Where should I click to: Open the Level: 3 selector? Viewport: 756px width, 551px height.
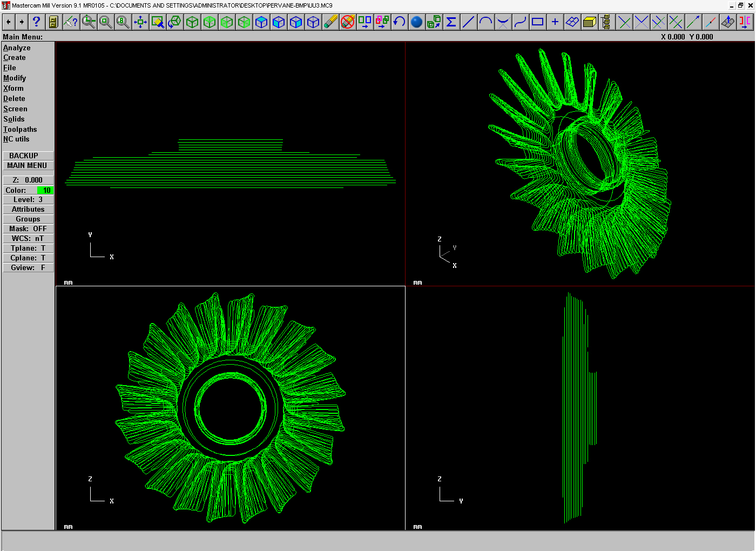pos(28,200)
